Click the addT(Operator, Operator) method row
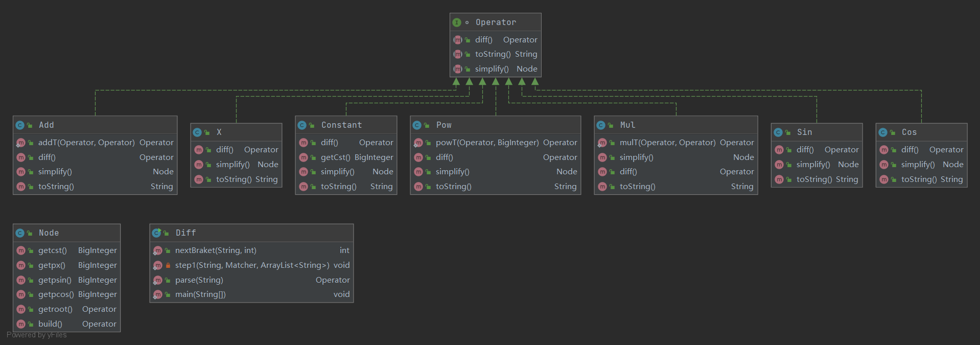This screenshot has width=980, height=345. pos(86,143)
